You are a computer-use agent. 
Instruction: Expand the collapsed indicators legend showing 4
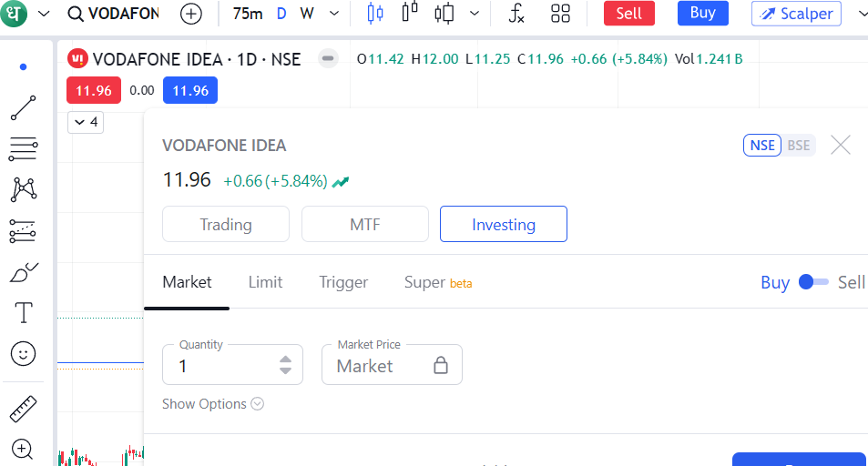pyautogui.click(x=86, y=122)
